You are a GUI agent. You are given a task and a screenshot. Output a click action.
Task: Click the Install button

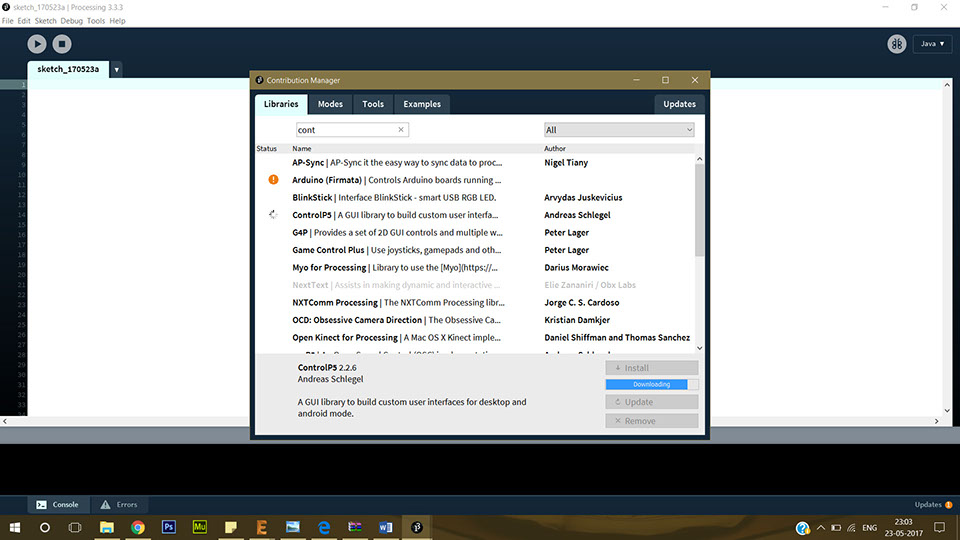[651, 367]
